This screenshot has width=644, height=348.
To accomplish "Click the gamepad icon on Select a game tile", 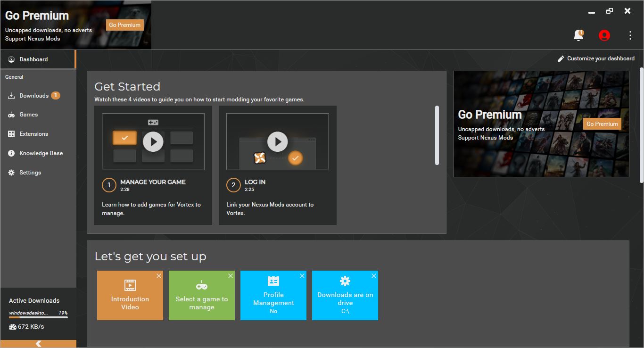I will [x=202, y=286].
